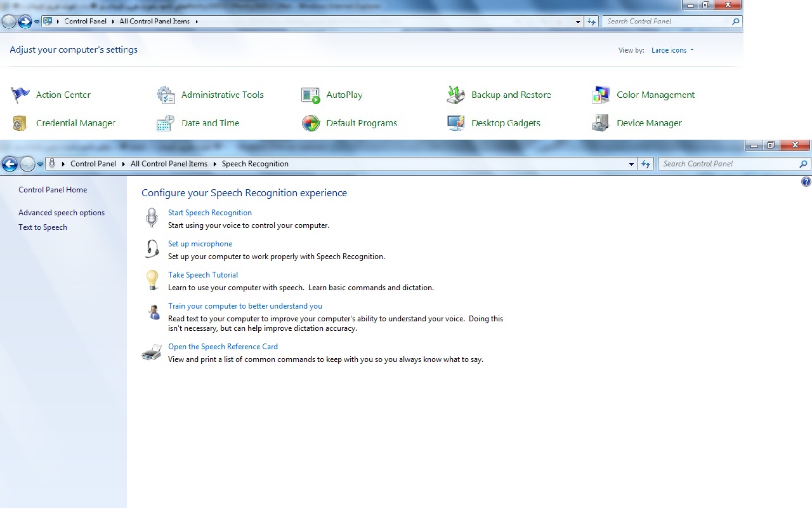Click the Search Control Panel field in Speech window
This screenshot has height=508, width=812.
tap(728, 164)
